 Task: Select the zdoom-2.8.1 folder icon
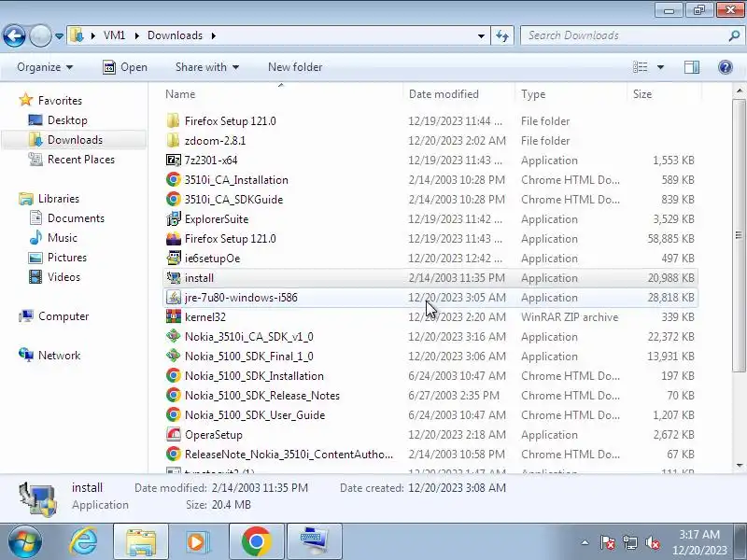coord(174,141)
